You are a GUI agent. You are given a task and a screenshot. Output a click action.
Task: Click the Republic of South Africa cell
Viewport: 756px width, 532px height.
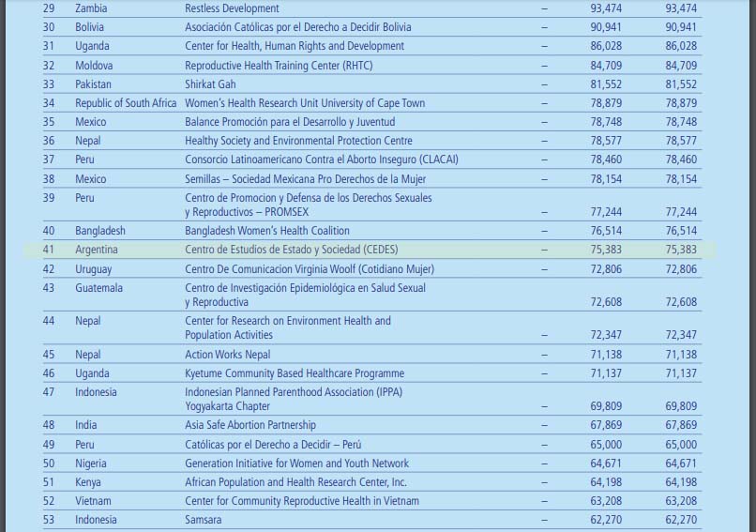point(126,103)
